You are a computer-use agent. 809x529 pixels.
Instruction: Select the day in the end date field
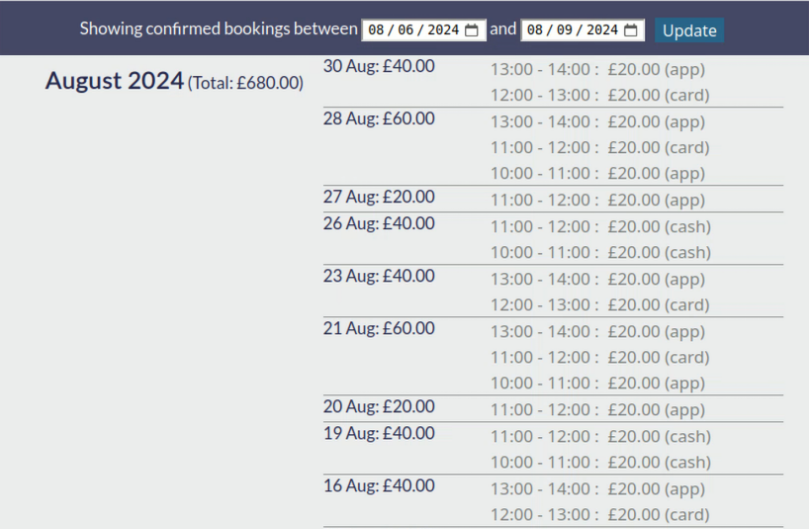click(x=535, y=30)
